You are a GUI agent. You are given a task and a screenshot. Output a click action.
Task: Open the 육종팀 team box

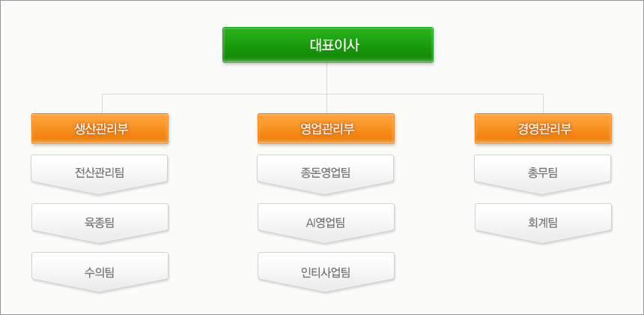[100, 223]
